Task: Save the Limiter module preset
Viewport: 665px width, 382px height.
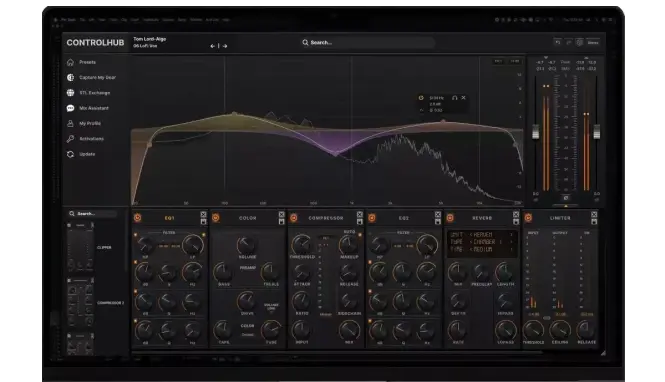Action: point(594,221)
